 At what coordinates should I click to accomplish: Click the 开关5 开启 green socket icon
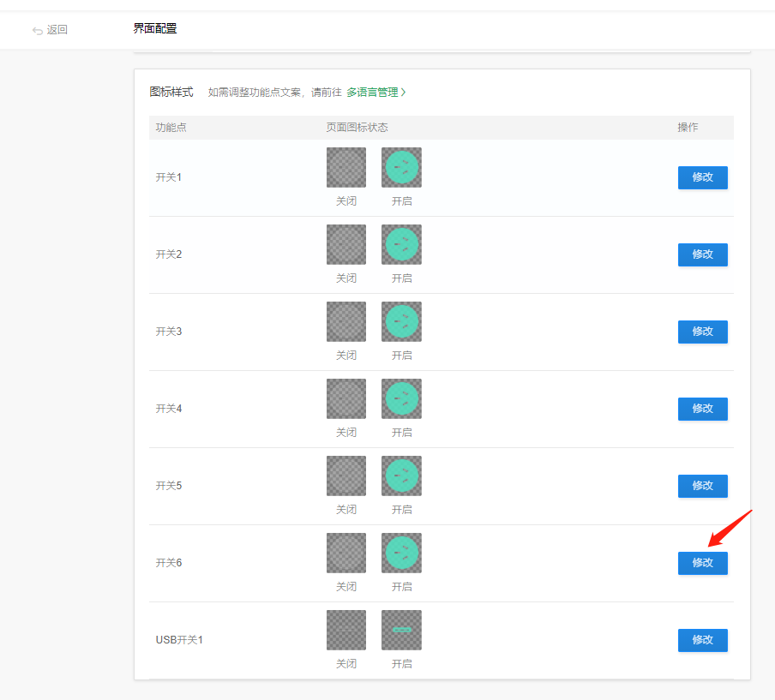[401, 476]
